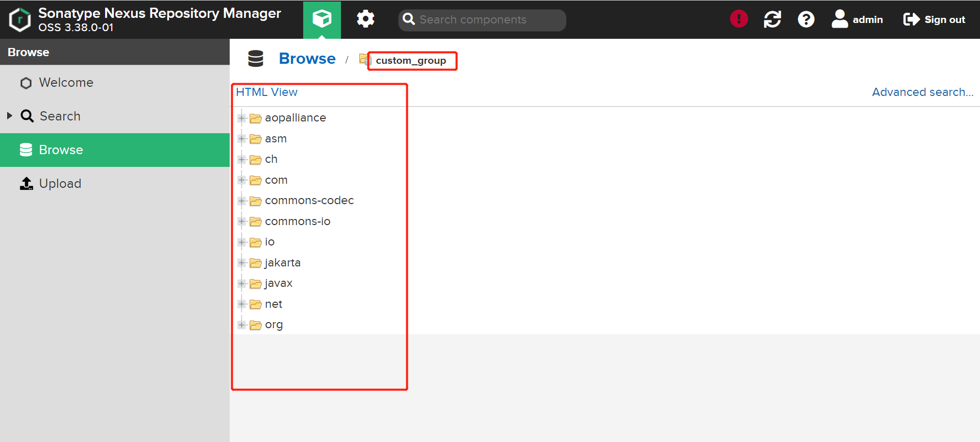This screenshot has width=980, height=442.
Task: Expand the commons-io folder node
Action: click(242, 222)
